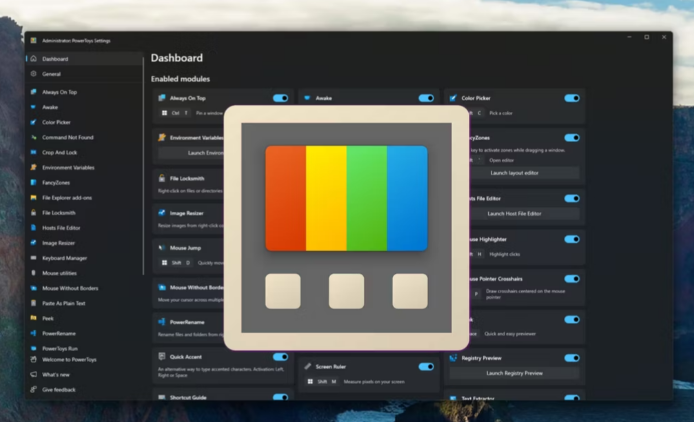This screenshot has width=694, height=422.
Task: Click the 'Pick a color' description text
Action: (x=501, y=113)
